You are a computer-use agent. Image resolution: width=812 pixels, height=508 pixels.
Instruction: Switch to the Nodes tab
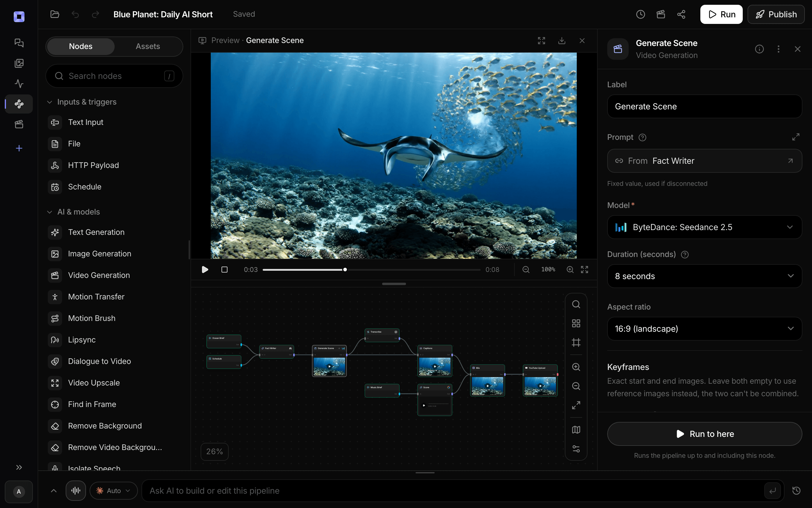point(81,46)
